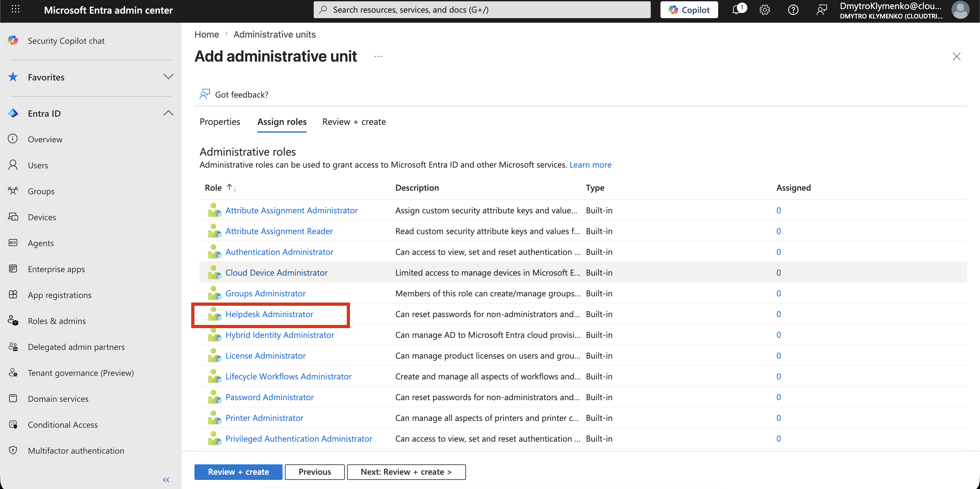Screen dimensions: 980x489
Task: Open Roles & admins in sidebar
Action: tap(57, 320)
